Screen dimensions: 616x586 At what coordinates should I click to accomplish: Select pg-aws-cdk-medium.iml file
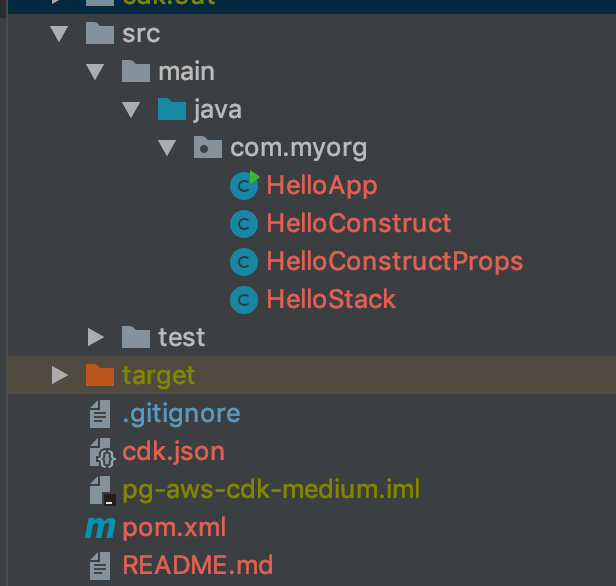pos(271,490)
